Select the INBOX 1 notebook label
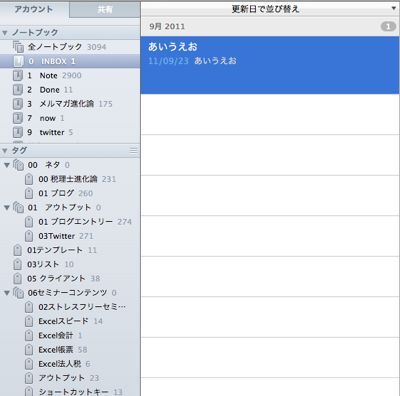 tap(52, 61)
